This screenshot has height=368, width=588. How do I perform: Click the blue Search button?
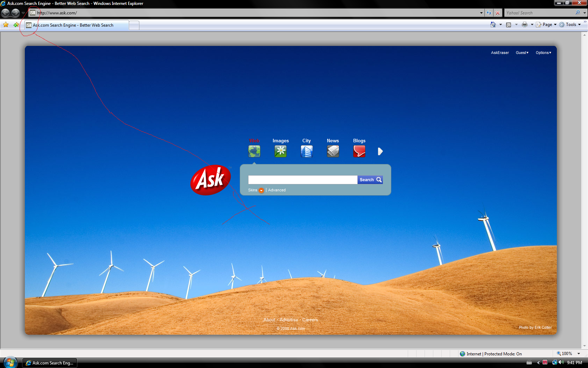[x=370, y=180]
